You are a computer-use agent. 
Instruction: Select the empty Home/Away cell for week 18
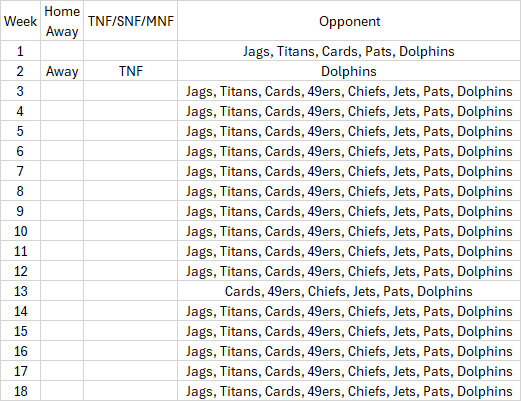(62, 391)
